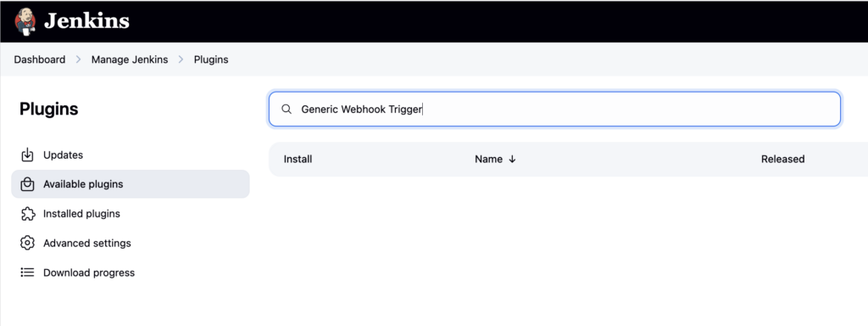Click the Plugins breadcrumb item

point(211,59)
